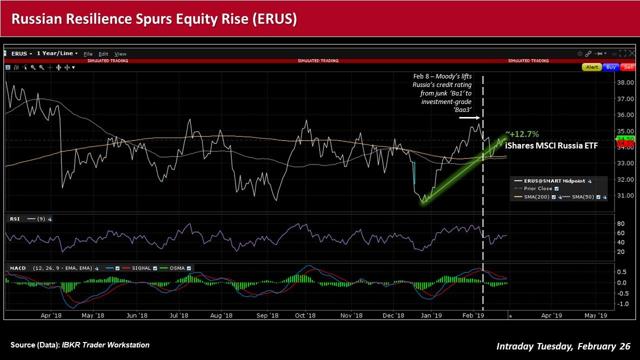Click the 31.00 price axis label
640x360 pixels.
(626, 196)
